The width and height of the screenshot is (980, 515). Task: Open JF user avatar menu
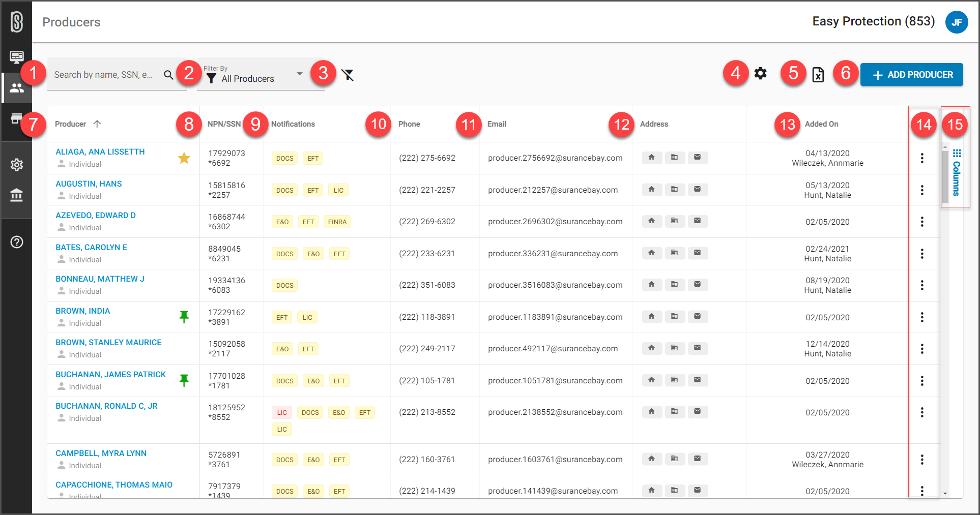click(957, 22)
